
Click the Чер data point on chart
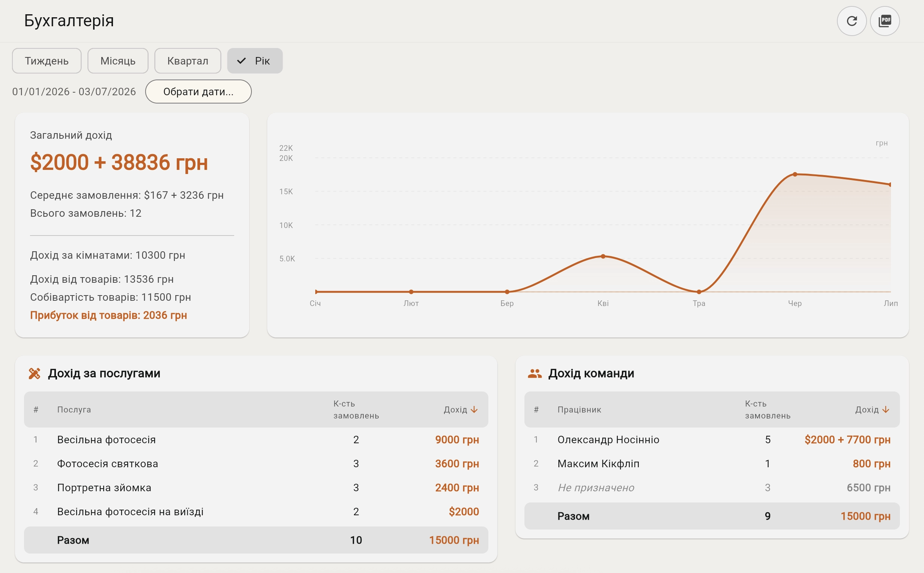click(795, 174)
